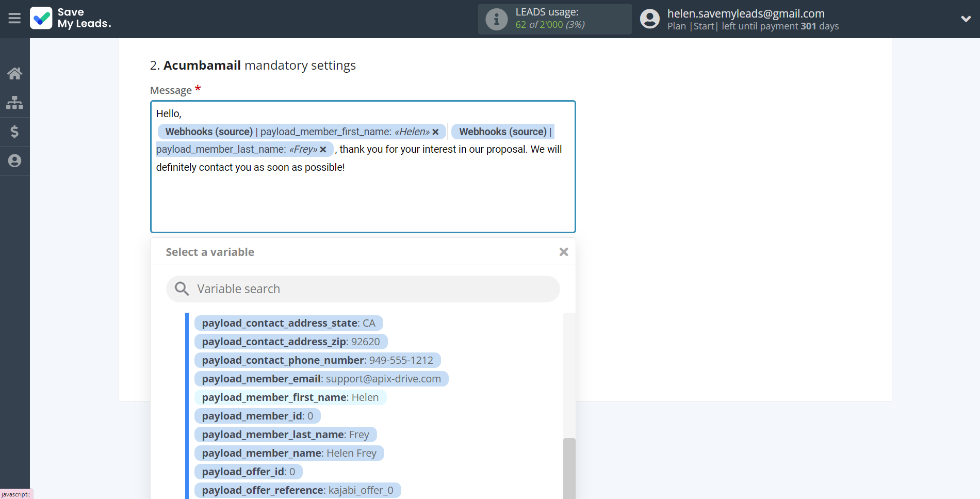This screenshot has width=980, height=499.
Task: Insert payload_contact_phone_number variable
Action: (x=318, y=360)
